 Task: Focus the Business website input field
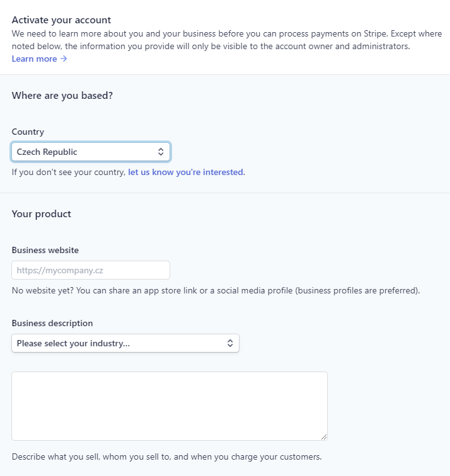(x=91, y=270)
